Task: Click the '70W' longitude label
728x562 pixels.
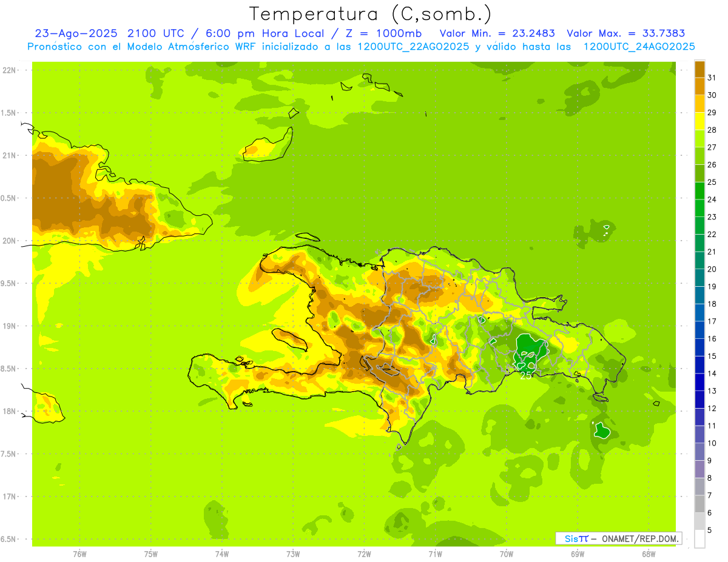Action: (506, 554)
